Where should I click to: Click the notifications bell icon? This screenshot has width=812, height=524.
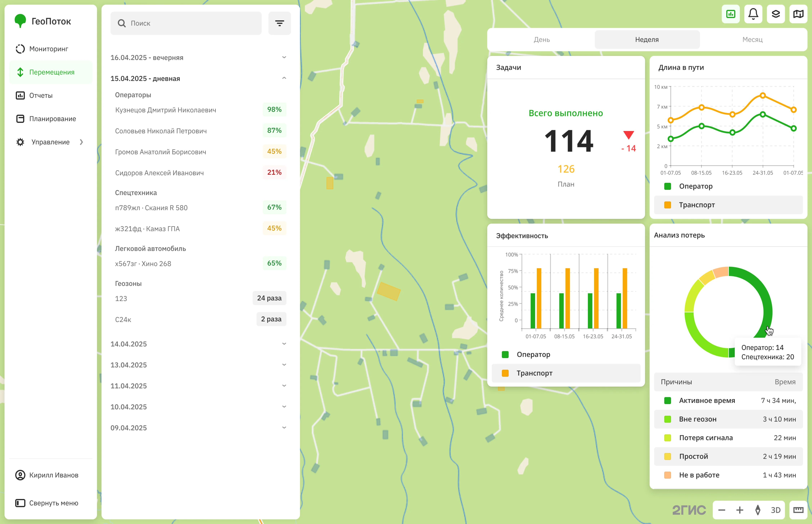(753, 14)
